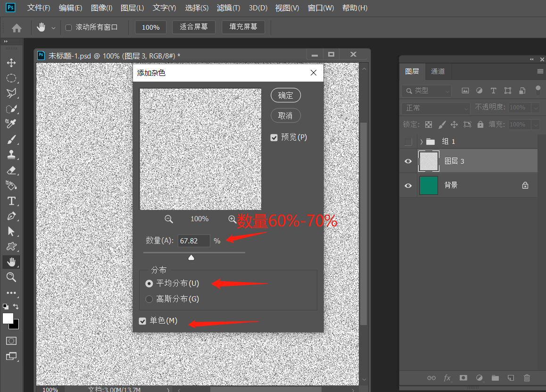Create a new group folder icon
Viewport: 546px width, 392px height.
(x=495, y=378)
